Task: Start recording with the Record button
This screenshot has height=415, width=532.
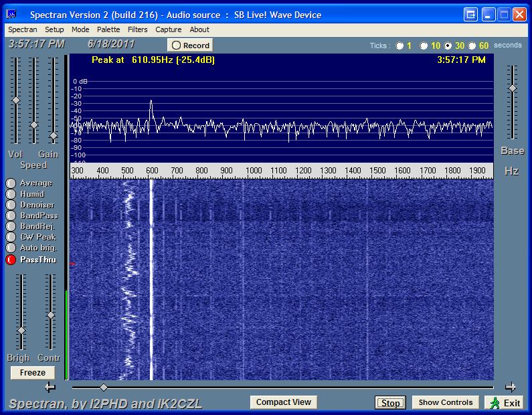Action: tap(190, 45)
